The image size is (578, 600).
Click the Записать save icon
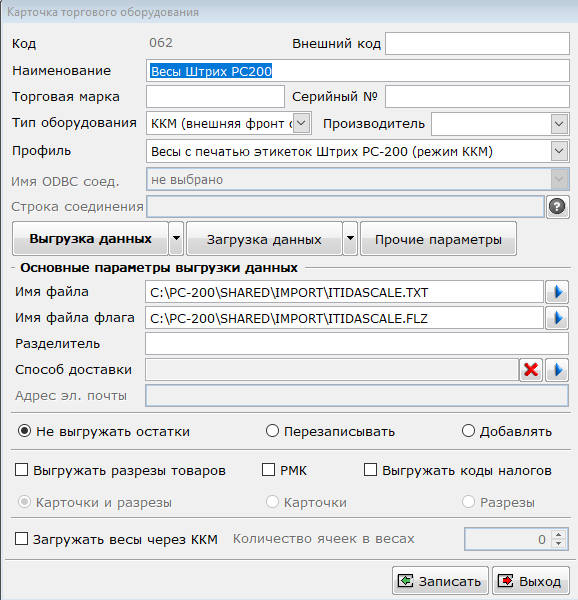405,581
